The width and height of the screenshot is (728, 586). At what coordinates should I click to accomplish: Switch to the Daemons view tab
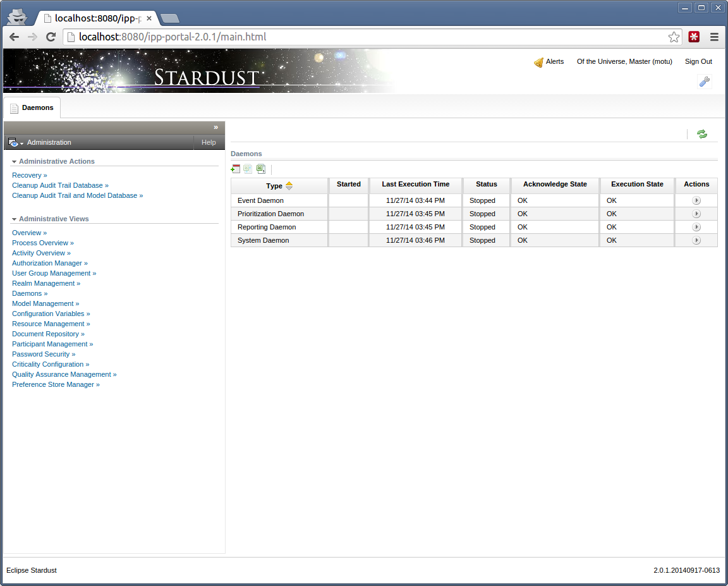click(32, 107)
